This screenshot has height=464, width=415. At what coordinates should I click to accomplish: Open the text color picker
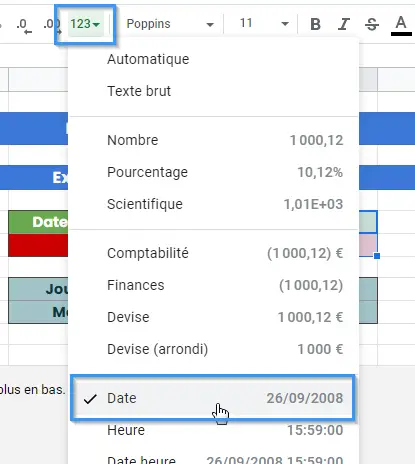[401, 25]
